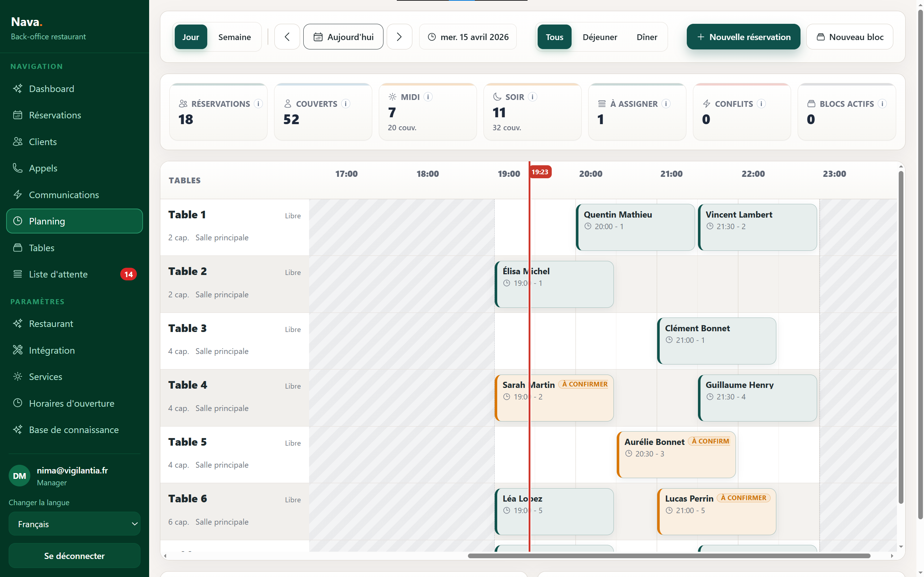Click the Communications lightning icon
This screenshot has width=924, height=577.
pyautogui.click(x=18, y=194)
